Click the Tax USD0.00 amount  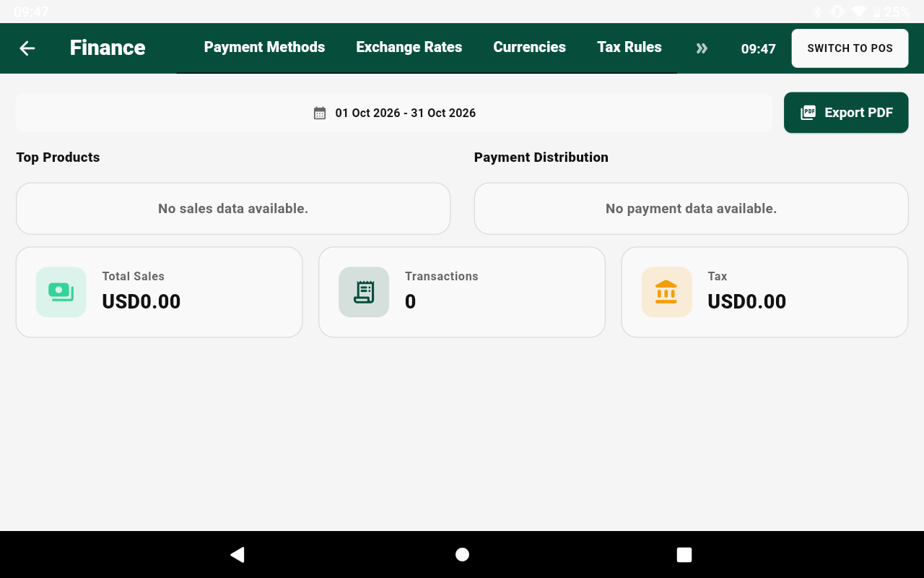coord(747,301)
